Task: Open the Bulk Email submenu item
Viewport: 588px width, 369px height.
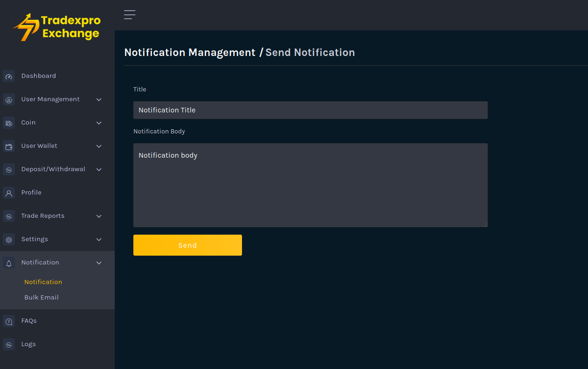Action: click(x=42, y=297)
